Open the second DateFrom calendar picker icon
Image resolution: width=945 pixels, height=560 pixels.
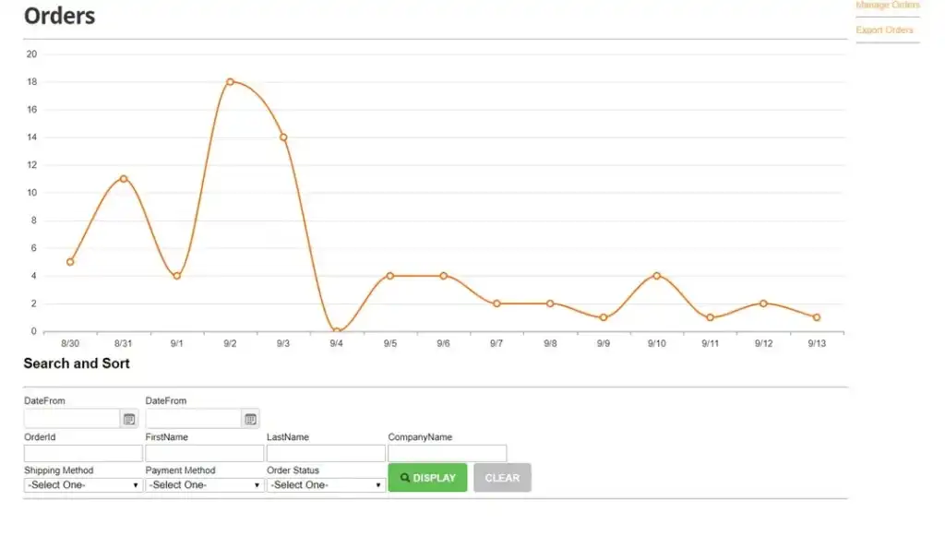(x=251, y=419)
